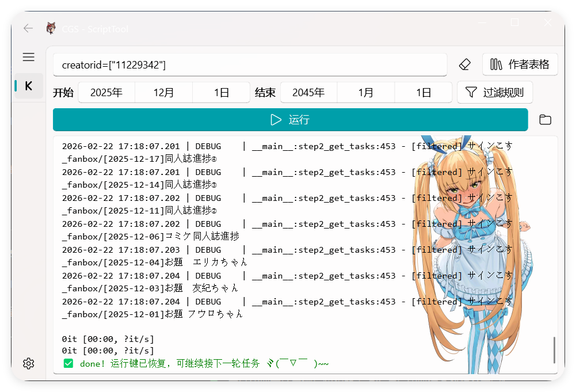Expand the start year 2025年 picker
Viewport: 576px width, 392px height.
click(x=106, y=92)
